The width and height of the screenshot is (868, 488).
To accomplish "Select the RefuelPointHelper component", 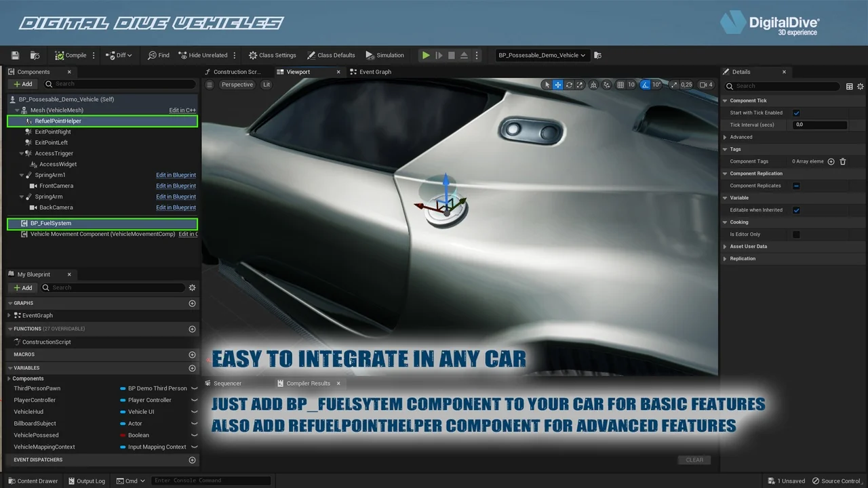I will (59, 121).
